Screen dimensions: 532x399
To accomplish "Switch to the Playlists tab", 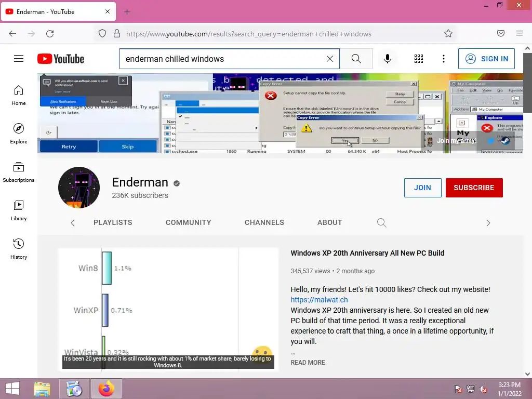I will pos(113,222).
